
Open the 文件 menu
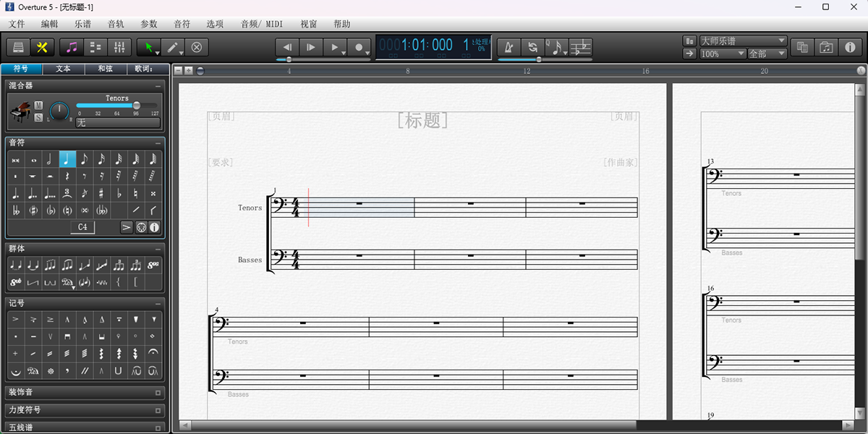coord(16,23)
